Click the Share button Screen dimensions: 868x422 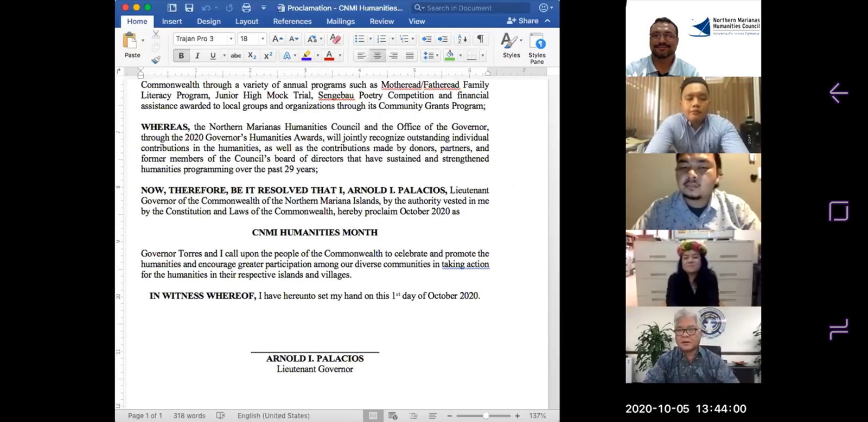click(522, 21)
